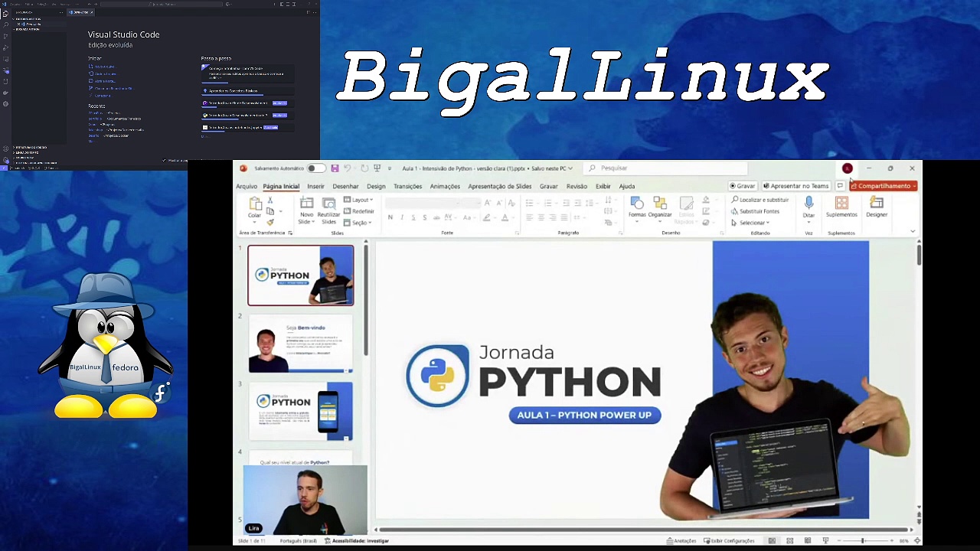
Task: Click Acessibilidade: investigar status entry
Action: pyautogui.click(x=357, y=541)
